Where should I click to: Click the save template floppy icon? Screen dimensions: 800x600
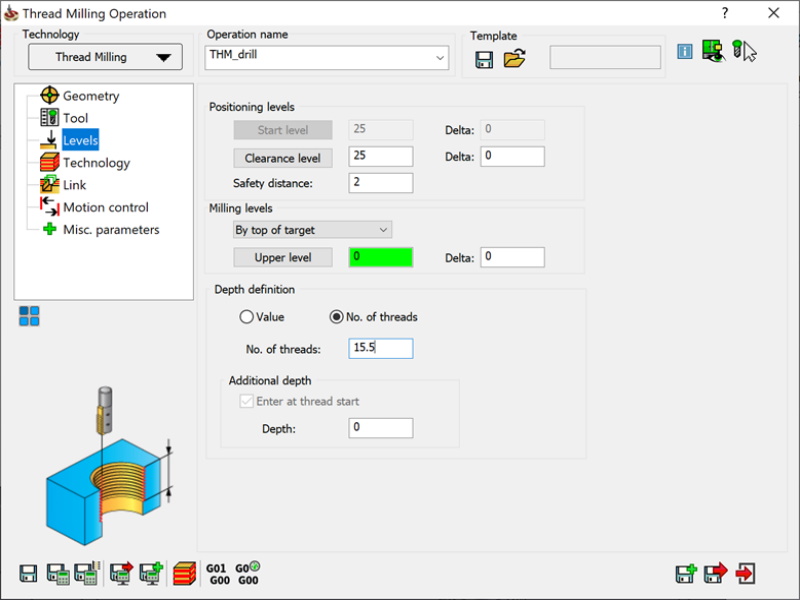coord(485,59)
